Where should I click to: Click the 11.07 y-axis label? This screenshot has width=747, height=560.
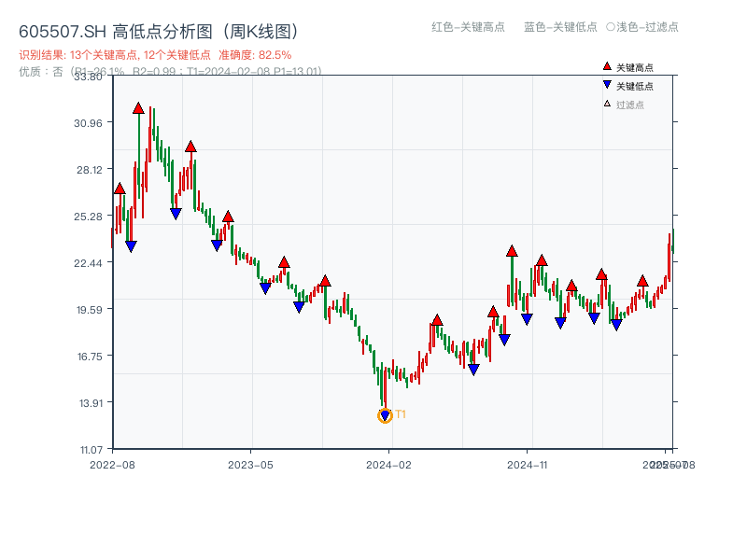[91, 450]
